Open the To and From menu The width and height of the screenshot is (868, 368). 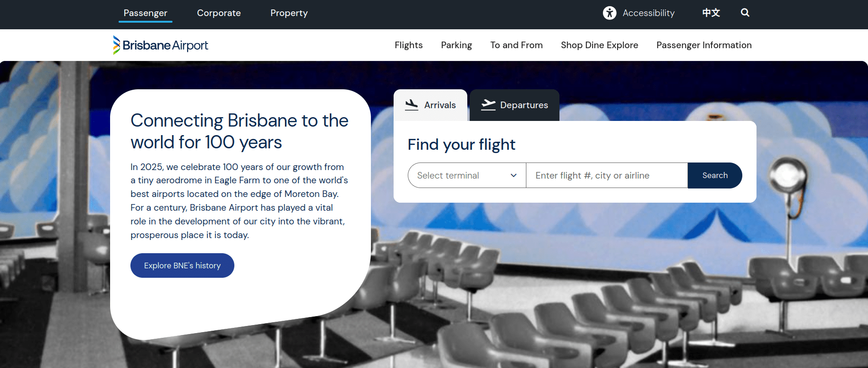(516, 45)
